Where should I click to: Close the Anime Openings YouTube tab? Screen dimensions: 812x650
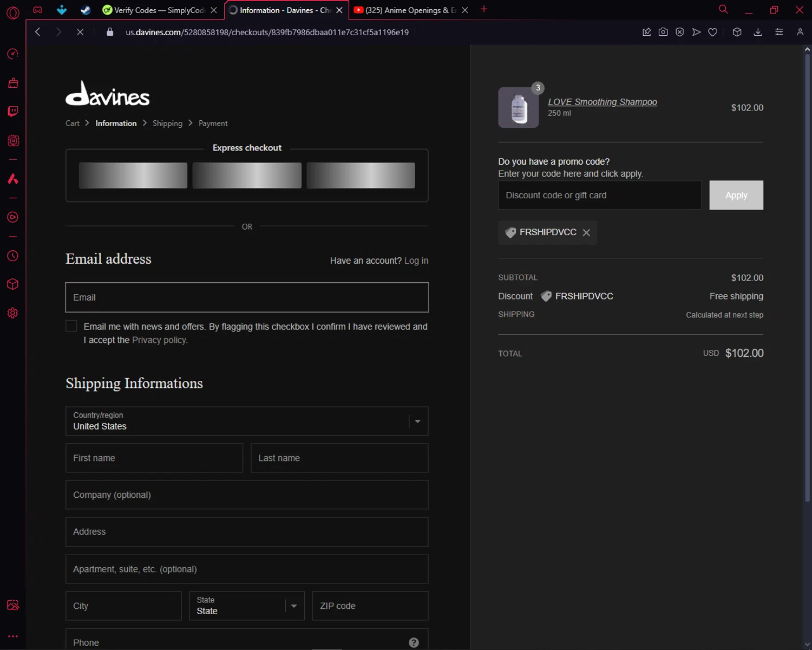(465, 10)
